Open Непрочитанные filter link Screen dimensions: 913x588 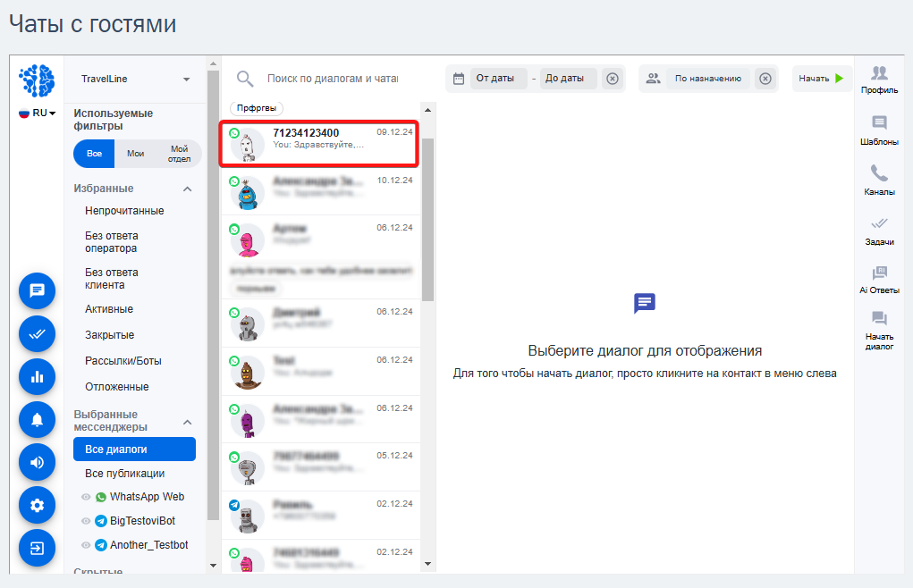pyautogui.click(x=124, y=211)
